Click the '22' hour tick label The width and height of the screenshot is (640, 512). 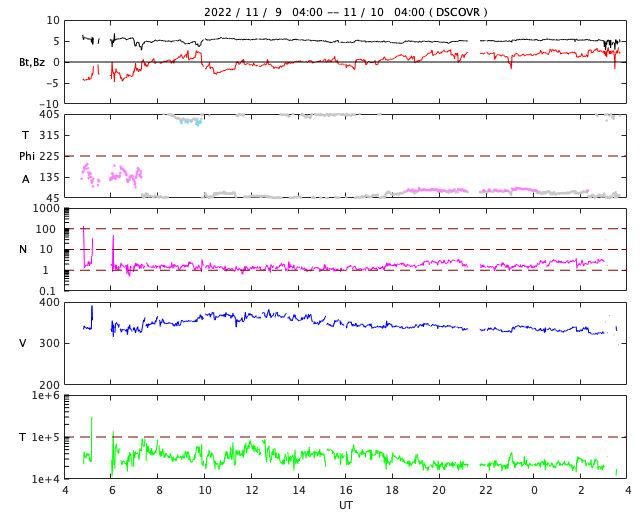486,490
